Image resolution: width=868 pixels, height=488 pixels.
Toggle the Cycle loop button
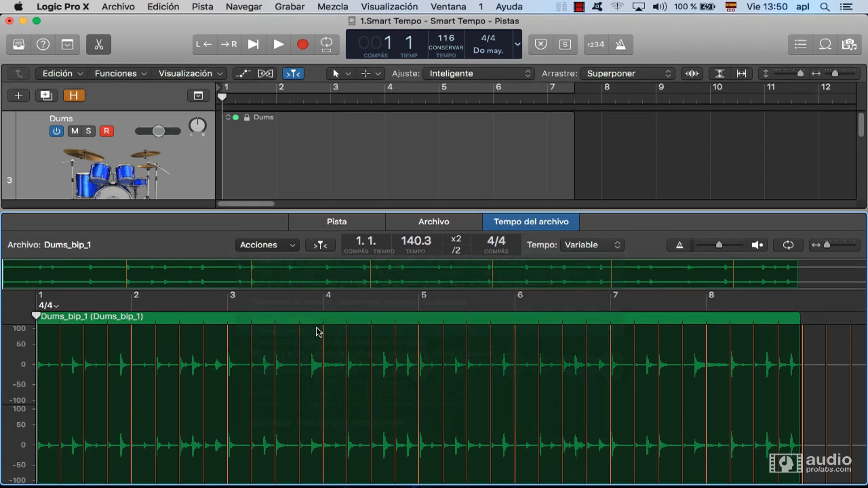point(326,44)
